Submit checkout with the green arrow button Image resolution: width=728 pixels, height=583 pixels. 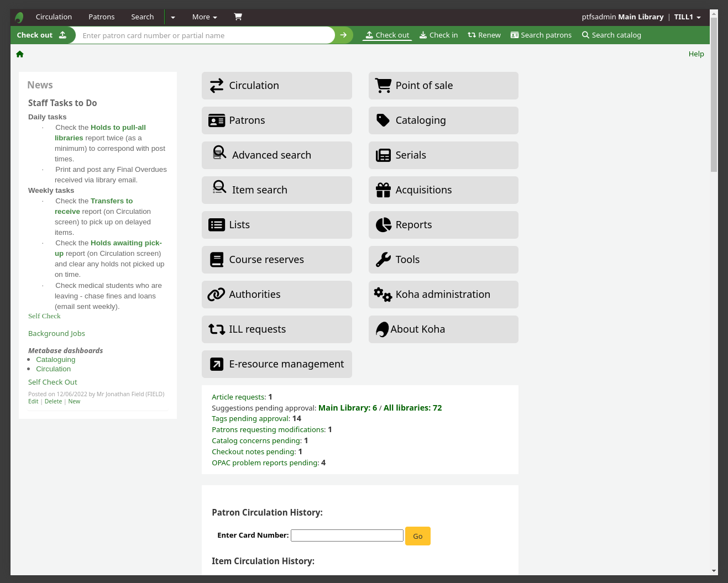[x=343, y=35]
